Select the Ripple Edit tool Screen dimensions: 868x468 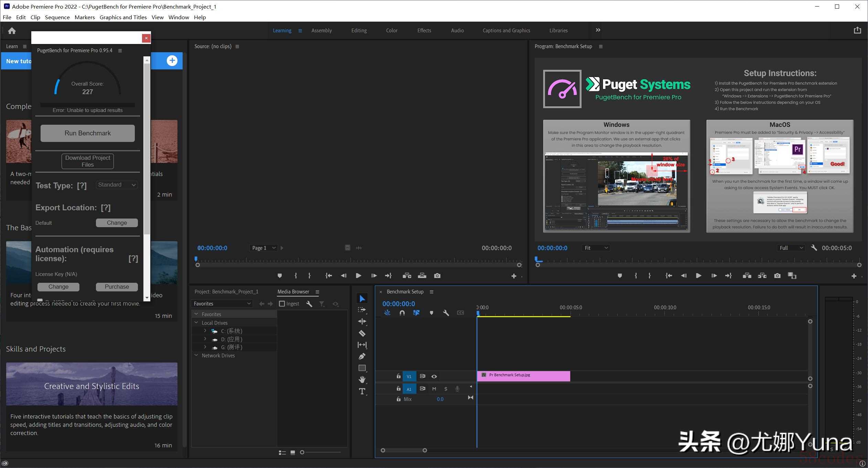point(362,322)
